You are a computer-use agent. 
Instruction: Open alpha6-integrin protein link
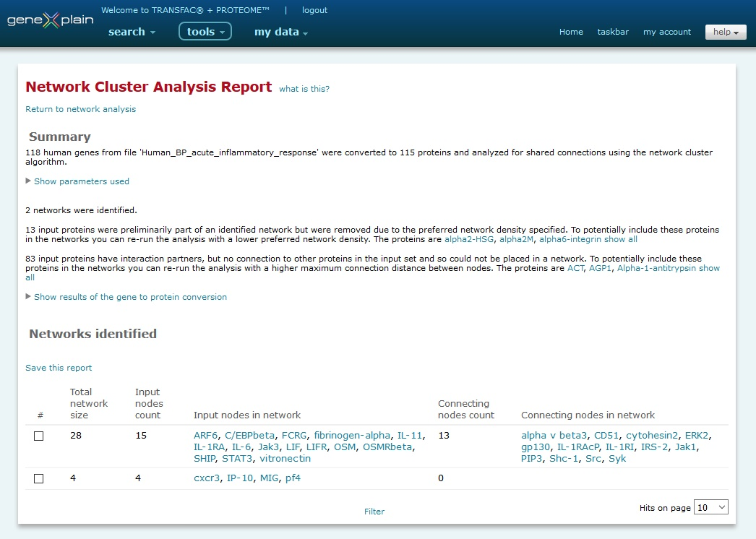570,239
